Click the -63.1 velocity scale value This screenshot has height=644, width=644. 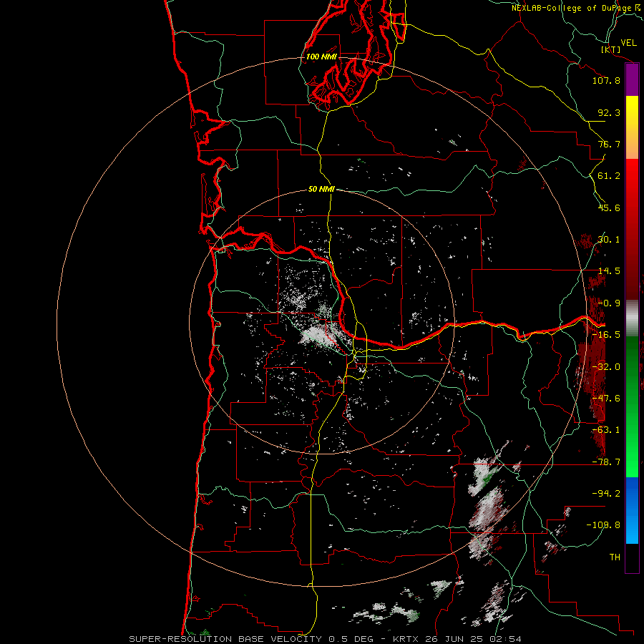click(606, 430)
